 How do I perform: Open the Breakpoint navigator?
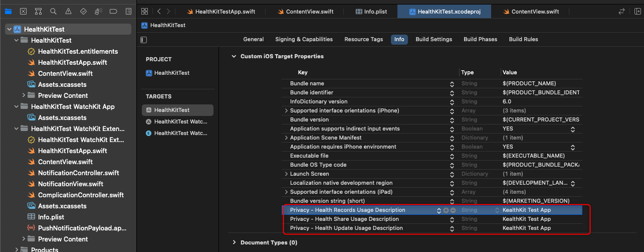pos(113,11)
